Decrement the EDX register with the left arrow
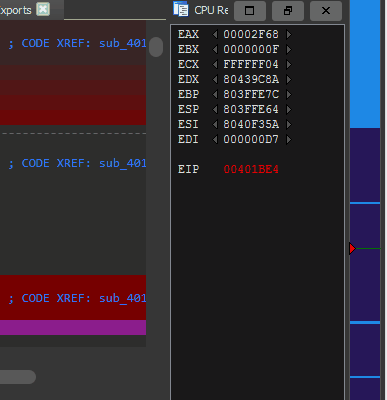 215,79
